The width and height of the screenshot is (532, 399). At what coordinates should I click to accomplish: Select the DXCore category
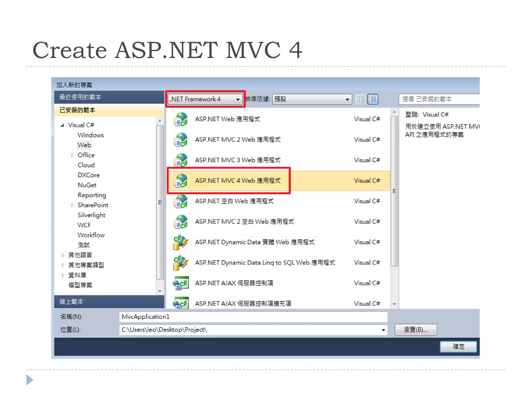tap(89, 175)
